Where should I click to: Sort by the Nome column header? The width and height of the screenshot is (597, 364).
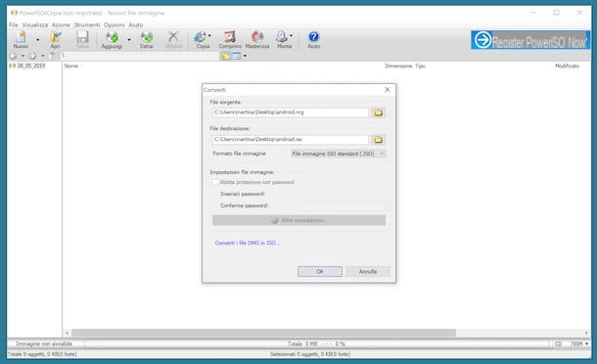pos(71,67)
